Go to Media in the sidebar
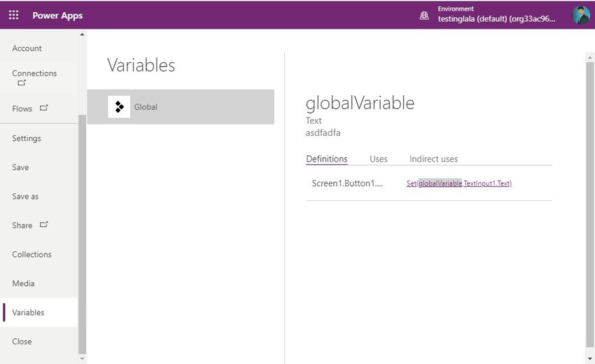Viewport: 595px width, 364px height. 23,283
